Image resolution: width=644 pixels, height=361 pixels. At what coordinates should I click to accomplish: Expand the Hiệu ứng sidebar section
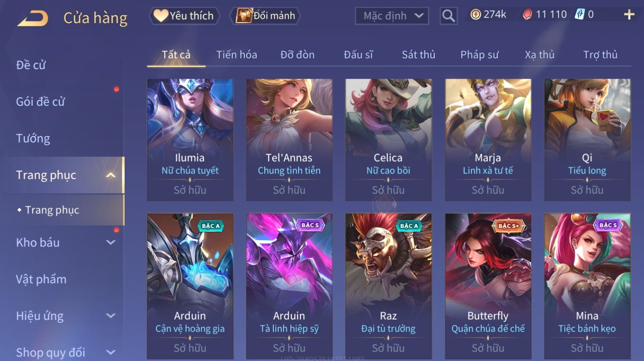[x=111, y=316]
